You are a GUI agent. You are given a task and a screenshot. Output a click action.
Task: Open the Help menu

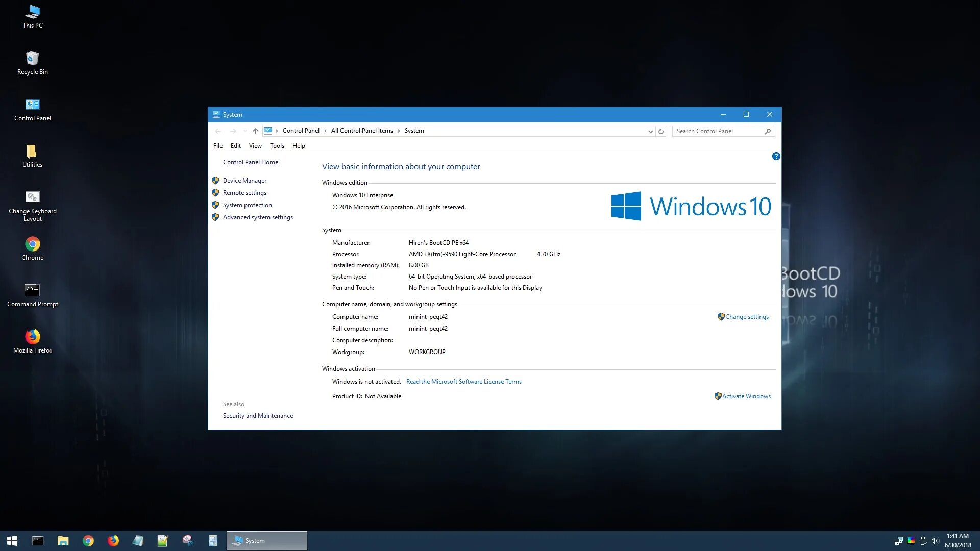pyautogui.click(x=299, y=146)
